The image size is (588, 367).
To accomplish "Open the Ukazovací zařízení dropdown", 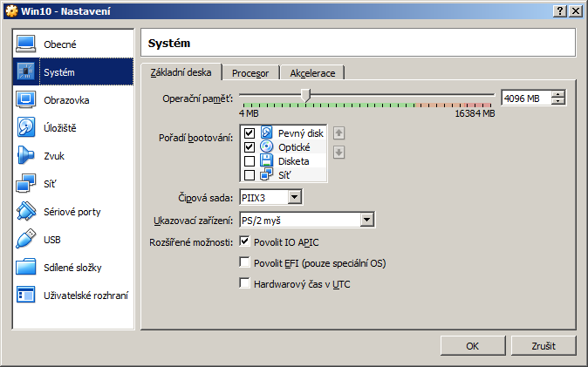I will coord(366,220).
